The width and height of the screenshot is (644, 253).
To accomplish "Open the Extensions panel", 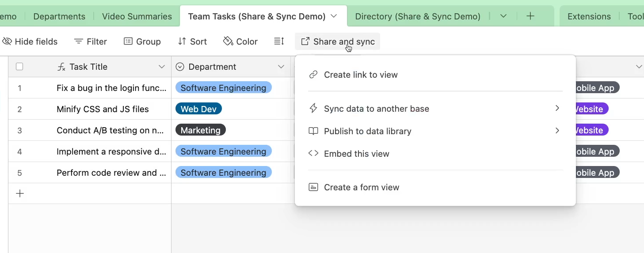I will coord(589,16).
